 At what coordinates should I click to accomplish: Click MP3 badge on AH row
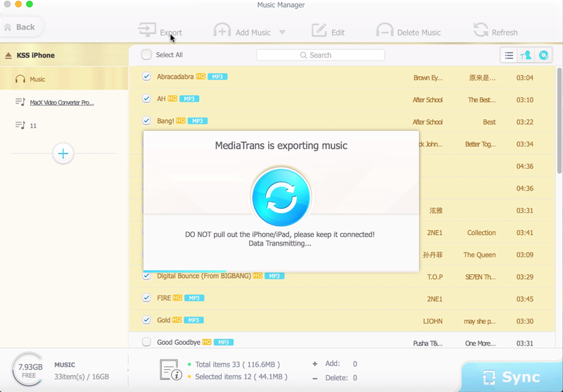coord(189,99)
